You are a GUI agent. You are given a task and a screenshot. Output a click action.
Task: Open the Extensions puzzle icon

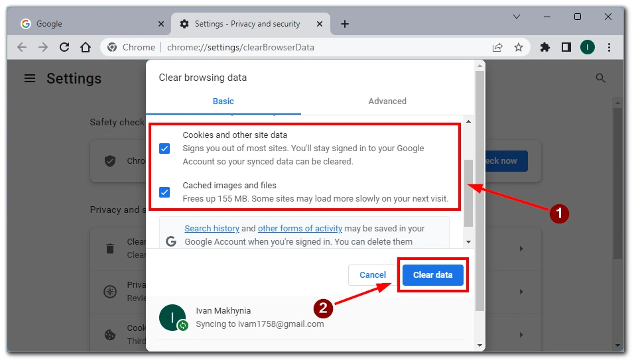545,48
